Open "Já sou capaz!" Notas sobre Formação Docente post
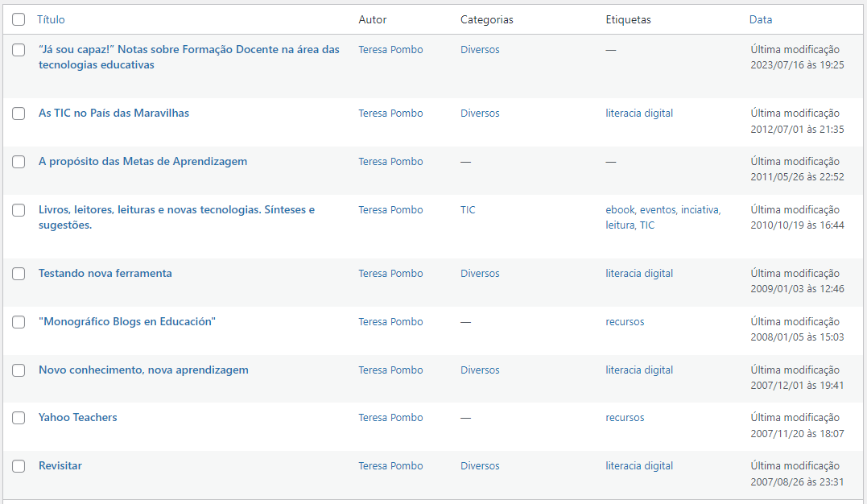This screenshot has width=867, height=504. tap(189, 57)
